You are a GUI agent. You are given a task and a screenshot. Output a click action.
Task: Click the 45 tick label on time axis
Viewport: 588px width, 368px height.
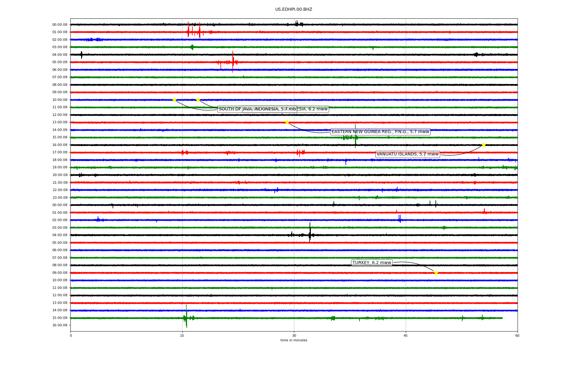click(x=406, y=335)
